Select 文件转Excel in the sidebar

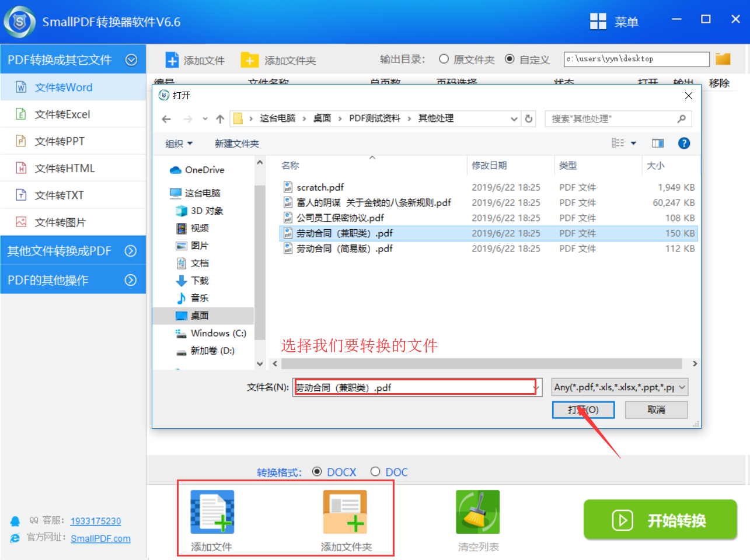[x=73, y=114]
